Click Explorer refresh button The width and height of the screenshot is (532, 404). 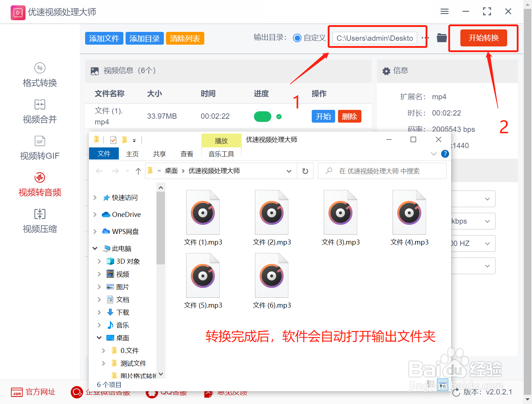pos(305,171)
